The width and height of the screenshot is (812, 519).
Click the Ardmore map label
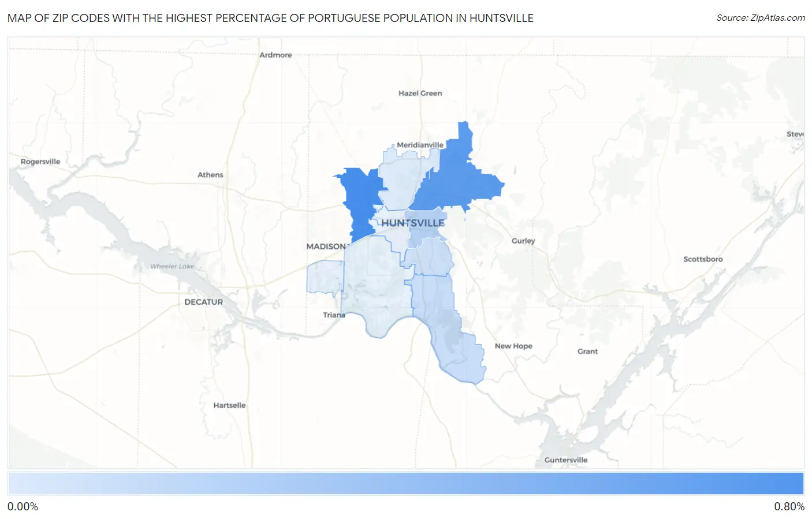(x=275, y=55)
